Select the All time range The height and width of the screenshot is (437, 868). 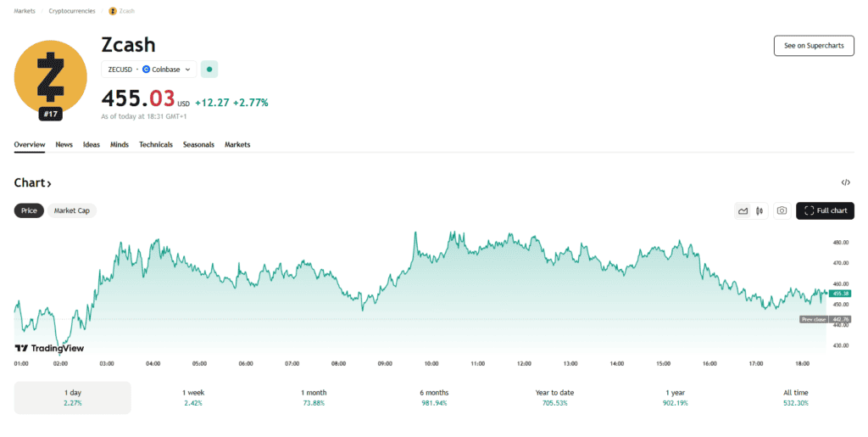pyautogui.click(x=796, y=397)
